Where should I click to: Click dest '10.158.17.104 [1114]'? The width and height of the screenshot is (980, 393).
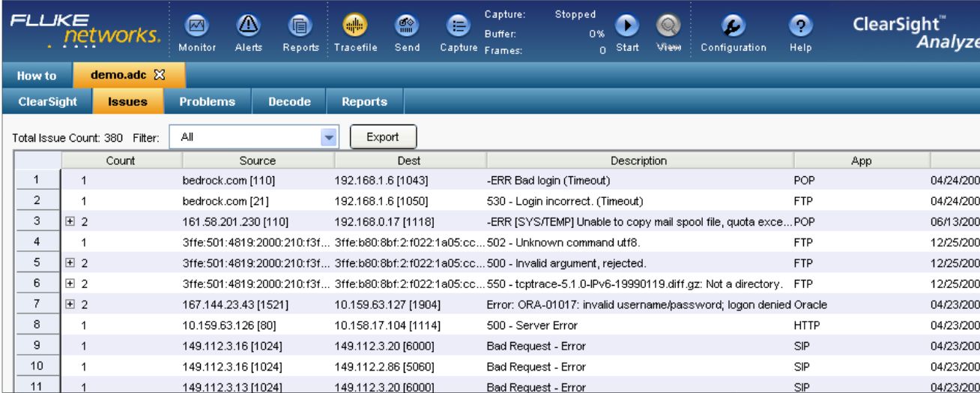pos(387,327)
